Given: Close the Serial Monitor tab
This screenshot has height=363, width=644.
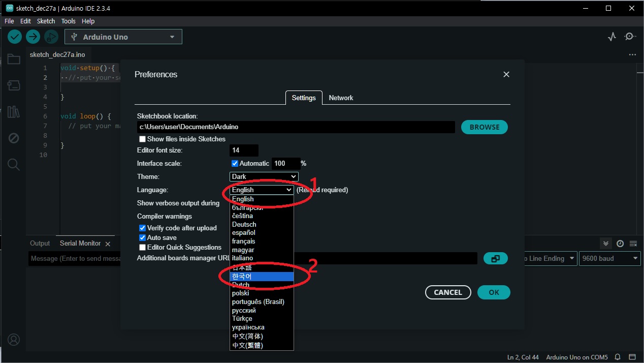Looking at the screenshot, I should 108,244.
